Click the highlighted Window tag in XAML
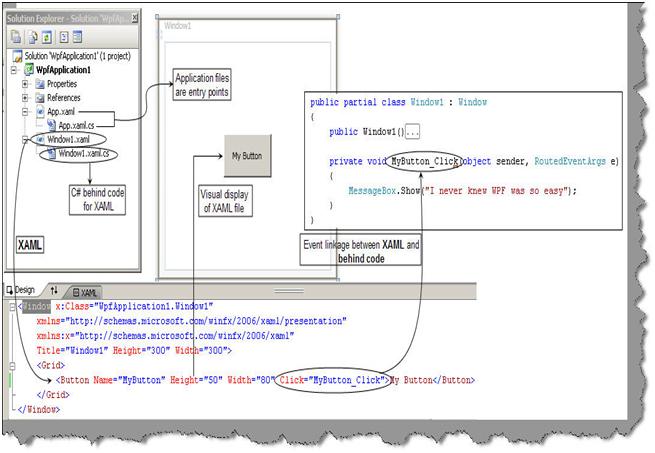 (36, 307)
